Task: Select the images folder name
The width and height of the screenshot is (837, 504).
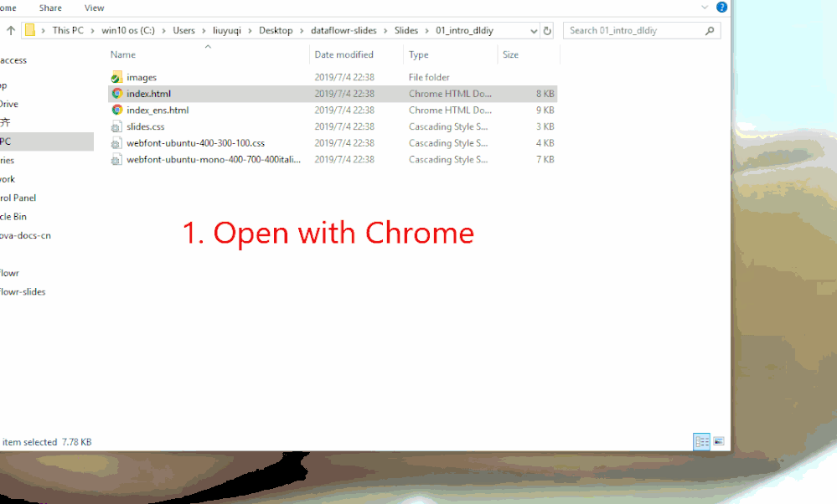Action: 142,77
